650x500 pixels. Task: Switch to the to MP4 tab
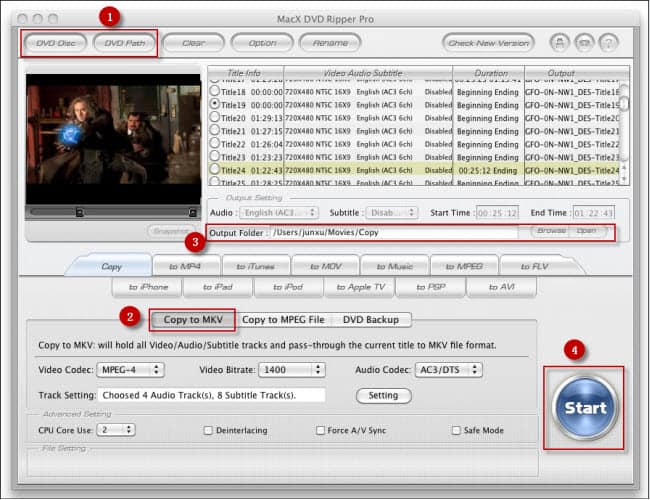(x=185, y=266)
